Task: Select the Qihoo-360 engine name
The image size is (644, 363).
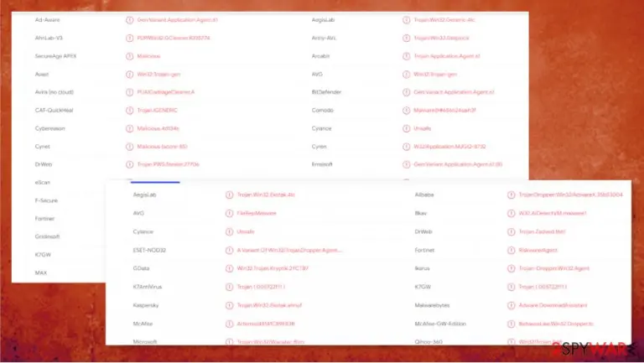Action: point(428,342)
